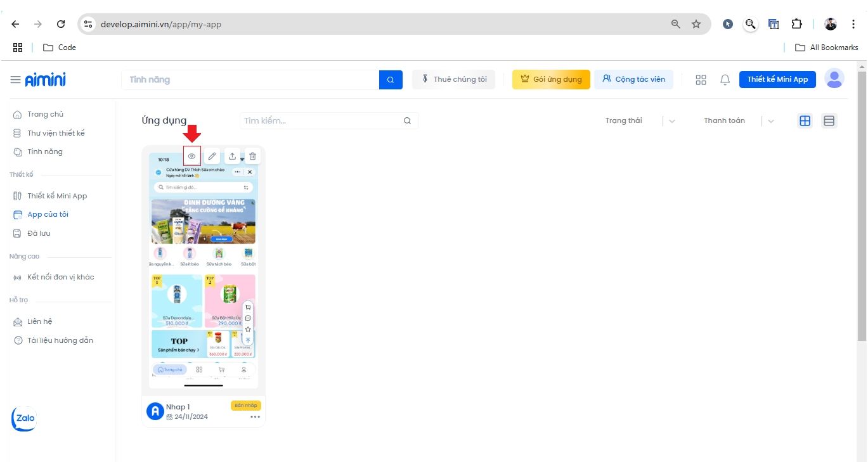Switch to list view layout
868x462 pixels.
pos(829,121)
